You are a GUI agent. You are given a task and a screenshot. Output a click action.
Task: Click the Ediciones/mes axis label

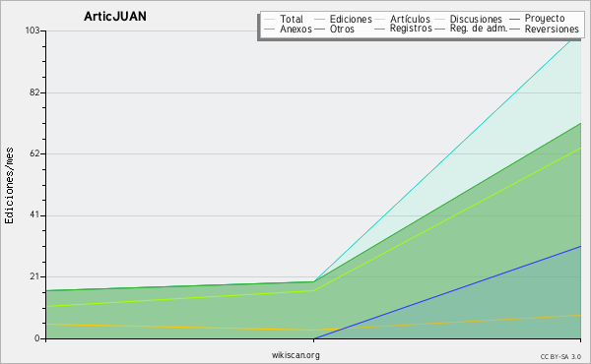pos(9,186)
